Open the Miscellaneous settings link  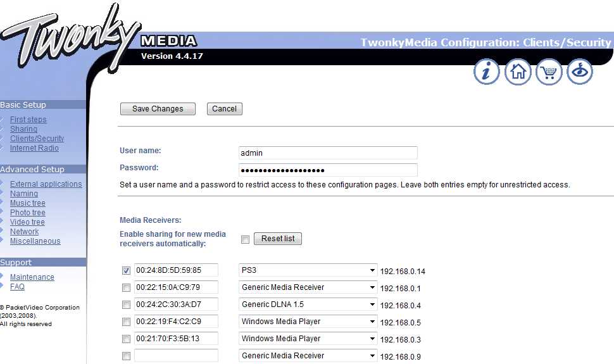(35, 241)
